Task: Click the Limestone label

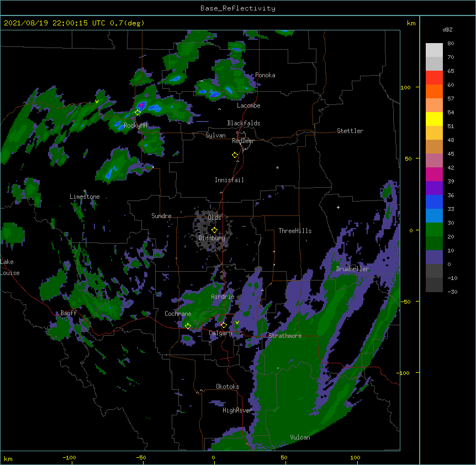Action: coord(84,197)
